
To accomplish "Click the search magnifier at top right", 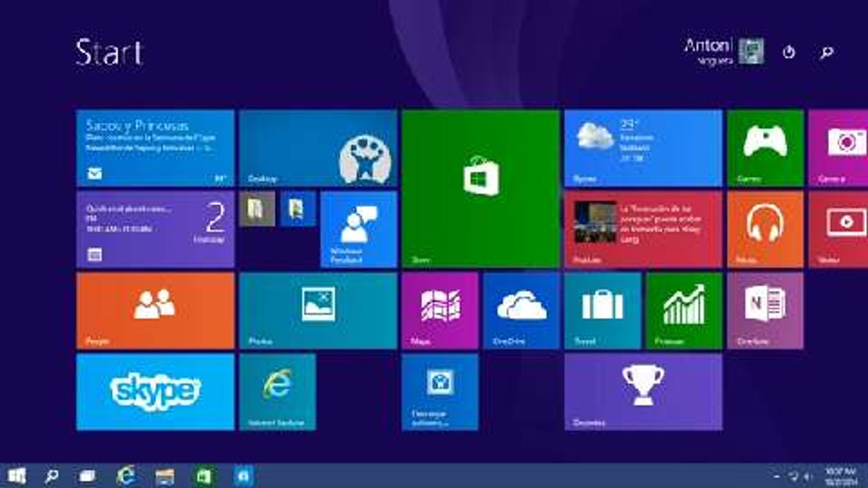I will [827, 52].
